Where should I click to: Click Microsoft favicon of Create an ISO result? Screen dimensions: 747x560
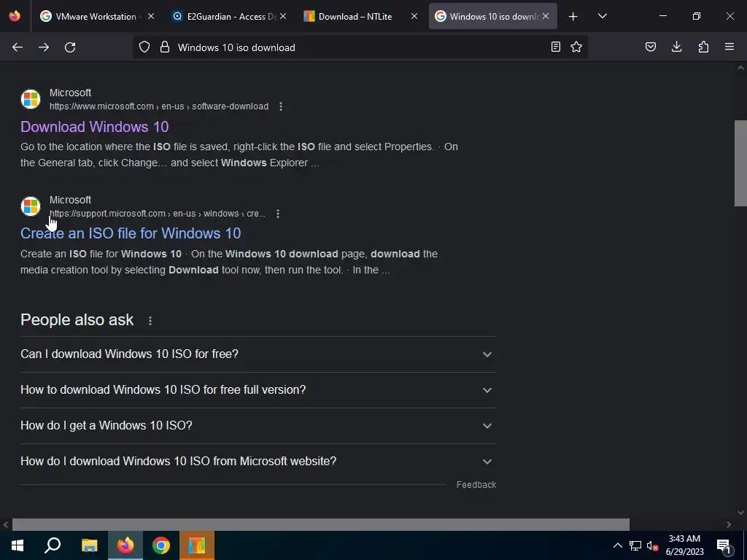(x=31, y=206)
